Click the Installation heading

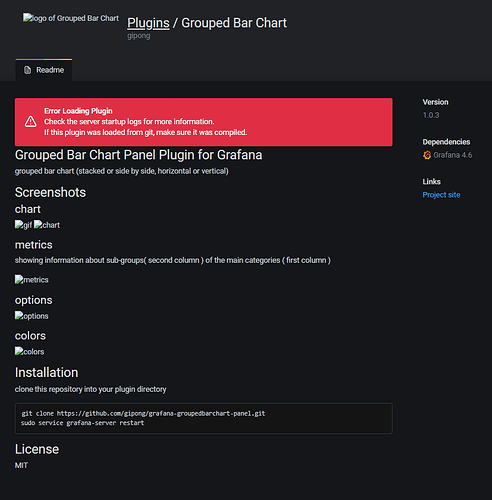pos(46,373)
